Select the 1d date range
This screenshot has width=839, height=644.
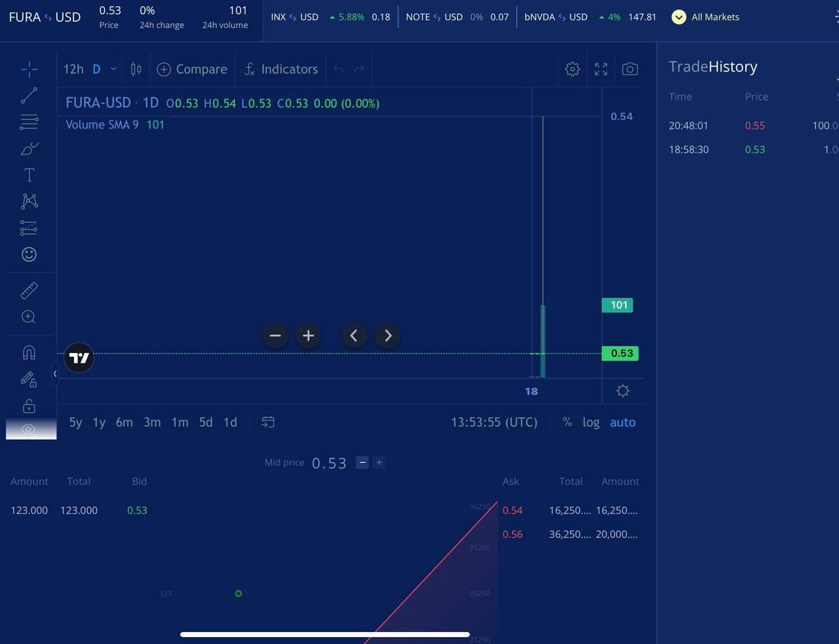[x=230, y=422]
